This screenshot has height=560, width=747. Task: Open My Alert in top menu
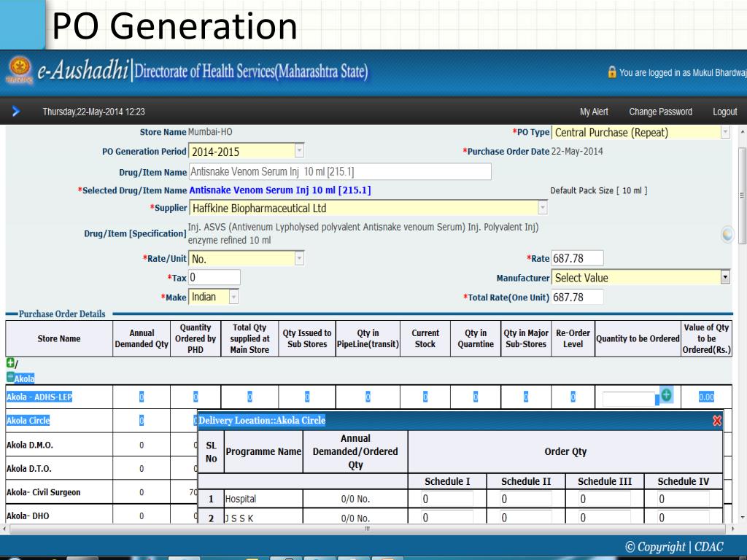coord(594,112)
